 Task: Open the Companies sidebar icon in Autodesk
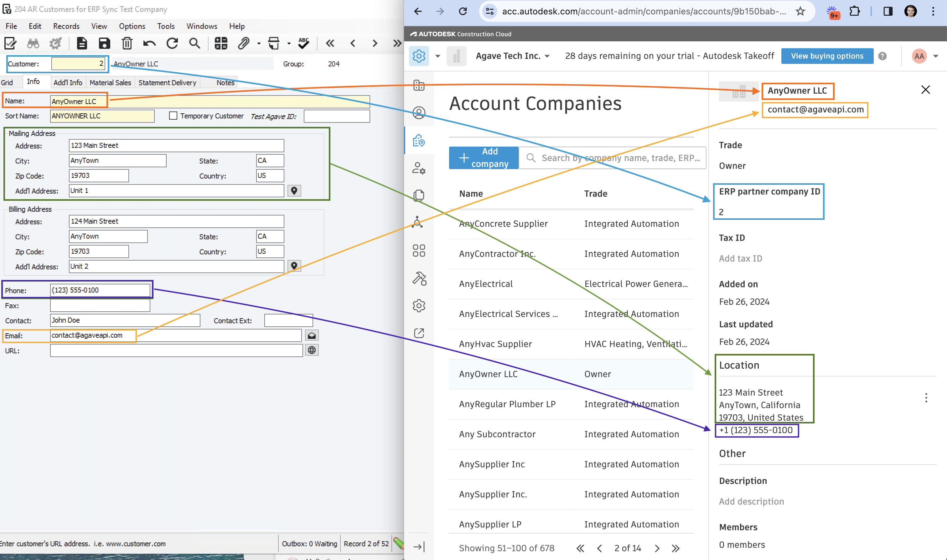(x=419, y=141)
